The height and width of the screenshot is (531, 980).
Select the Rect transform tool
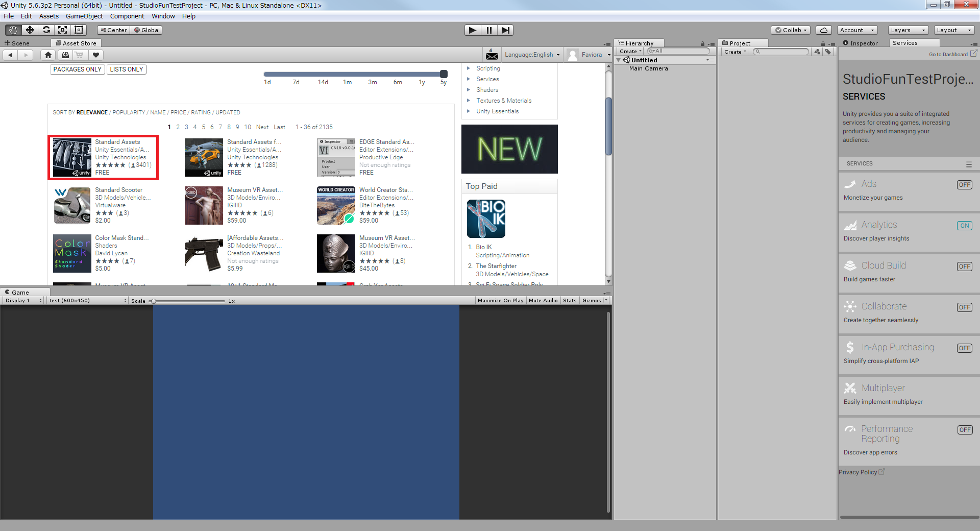pos(79,30)
